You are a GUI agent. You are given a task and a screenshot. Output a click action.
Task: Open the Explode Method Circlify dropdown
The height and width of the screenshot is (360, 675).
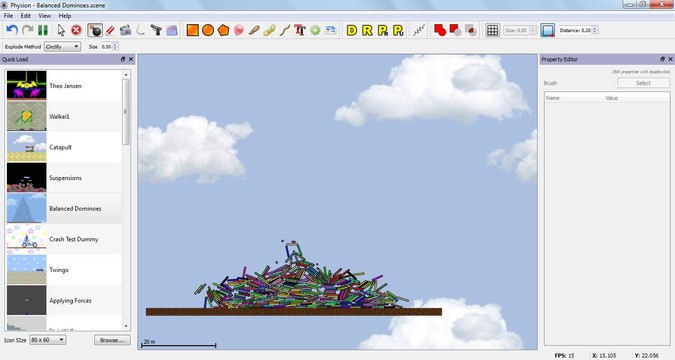(62, 47)
